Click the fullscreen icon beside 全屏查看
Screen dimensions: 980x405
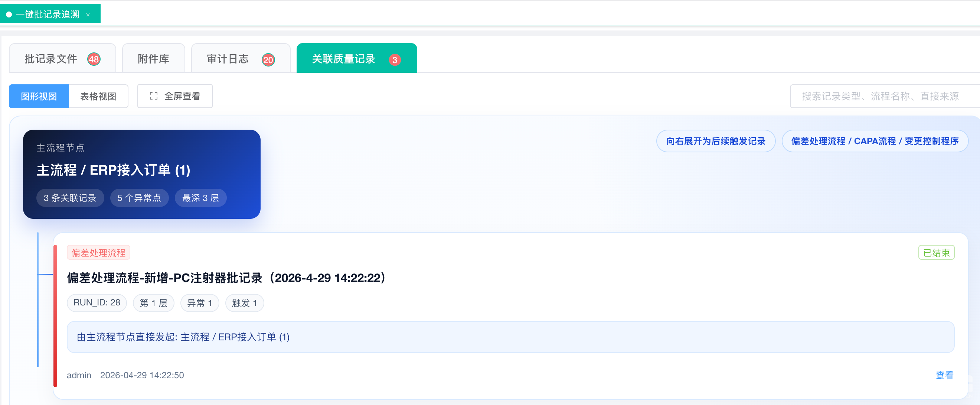153,96
